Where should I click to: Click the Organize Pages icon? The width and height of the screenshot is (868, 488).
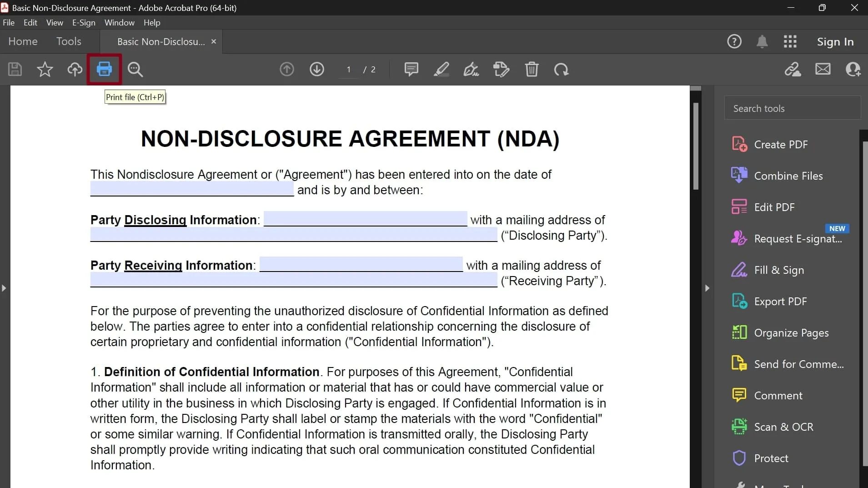[739, 332]
